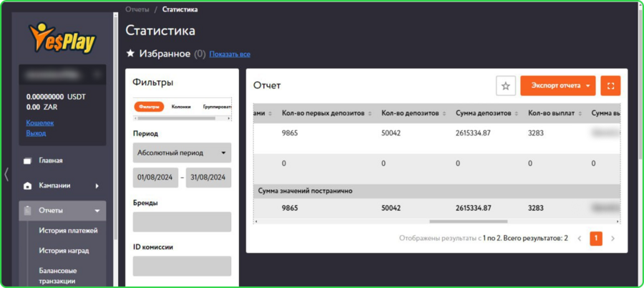Screen dimensions: 644x288
Task: Click the end date field 31/08/2024
Action: (209, 178)
